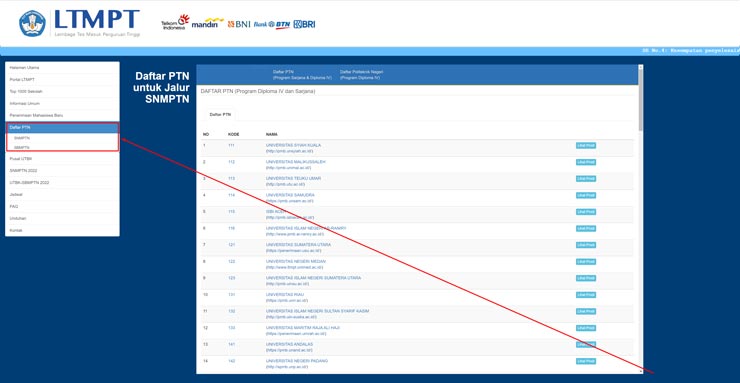740x383 pixels.
Task: Open Universitas Maritim Raja Ali Haji link
Action: click(x=303, y=328)
